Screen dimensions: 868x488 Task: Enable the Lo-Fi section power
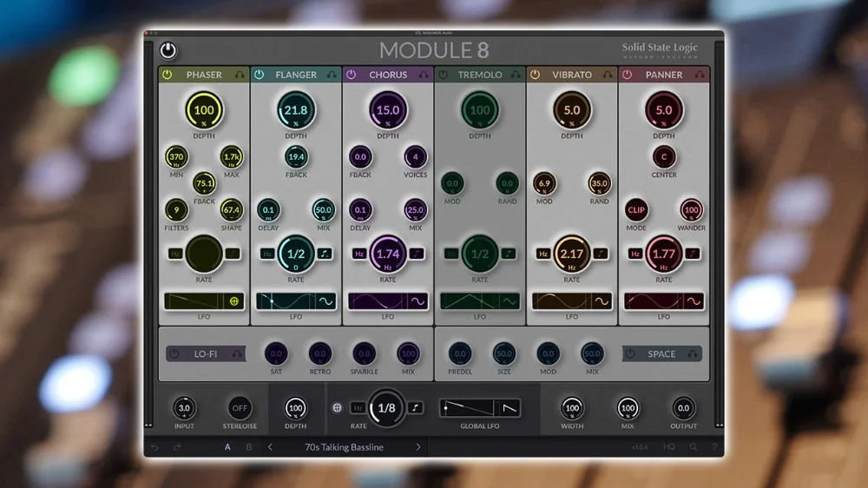click(x=174, y=353)
